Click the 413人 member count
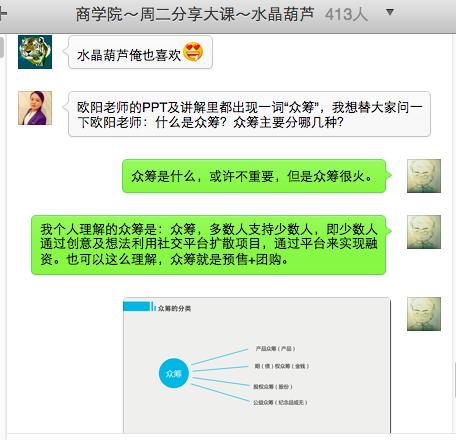 point(346,15)
